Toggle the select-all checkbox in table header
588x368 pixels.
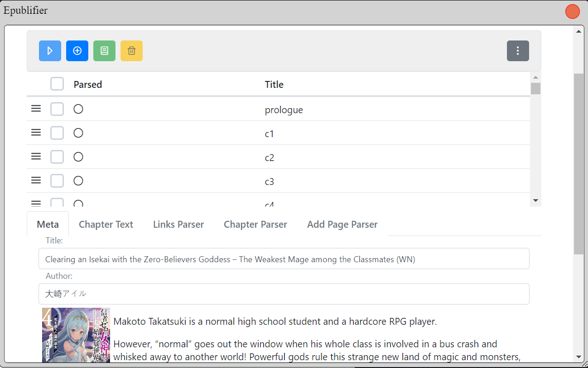point(57,84)
